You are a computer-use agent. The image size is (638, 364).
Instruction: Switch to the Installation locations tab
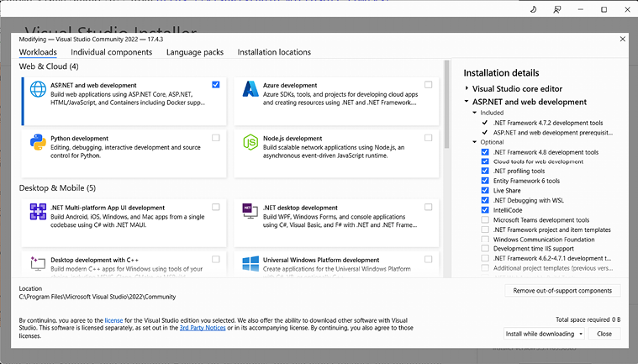point(274,52)
